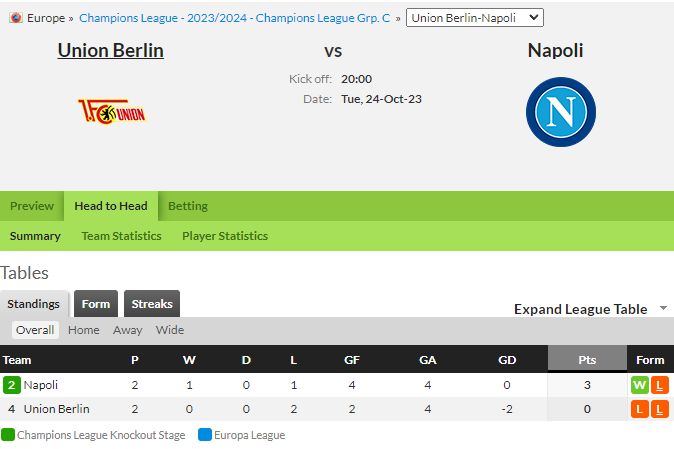This screenshot has width=674, height=449.
Task: Click the Union Berlin club crest logo
Action: coord(112,112)
